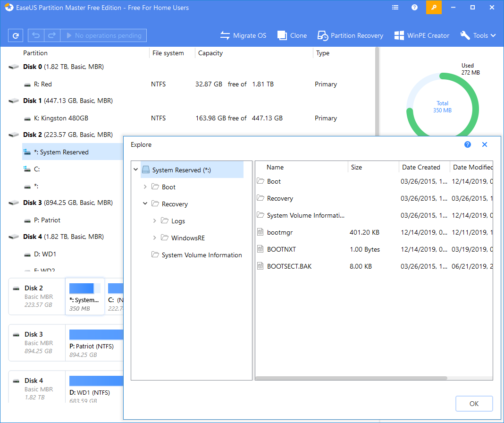Click file list horizontal scrollbar

[x=351, y=378]
